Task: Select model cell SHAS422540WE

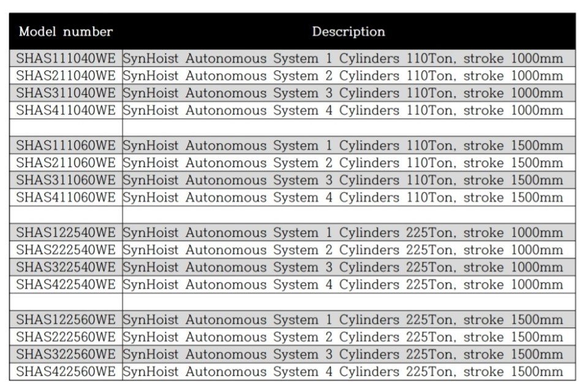Action: (x=66, y=284)
